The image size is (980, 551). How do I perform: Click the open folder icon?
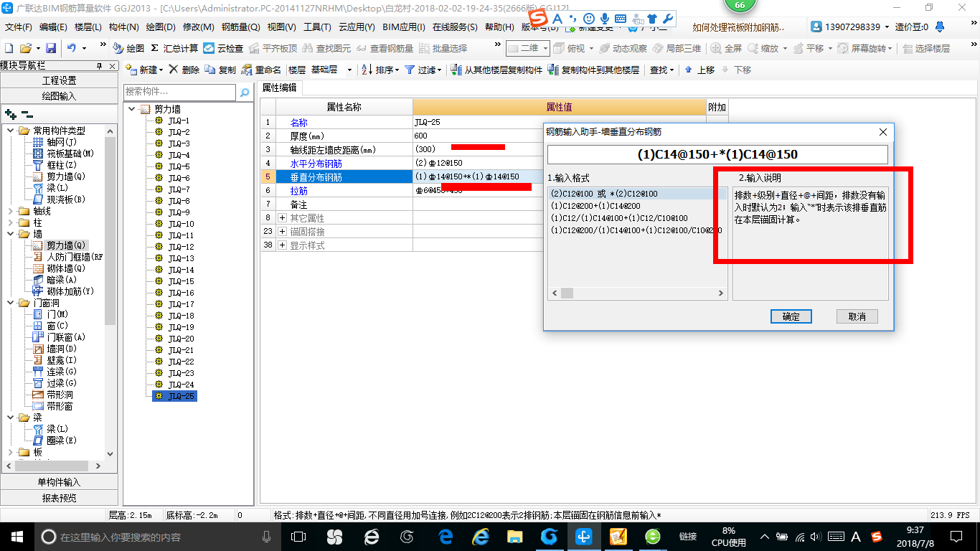pos(25,48)
